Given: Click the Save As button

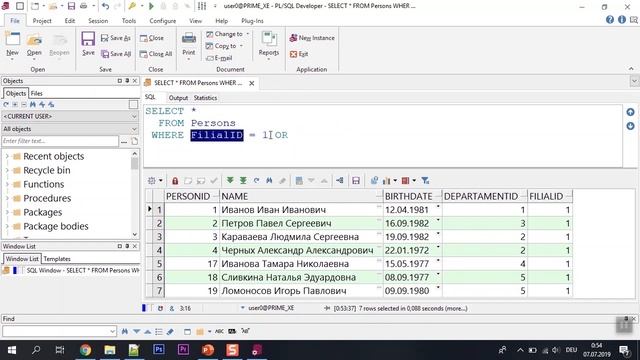Looking at the screenshot, I should [116, 38].
